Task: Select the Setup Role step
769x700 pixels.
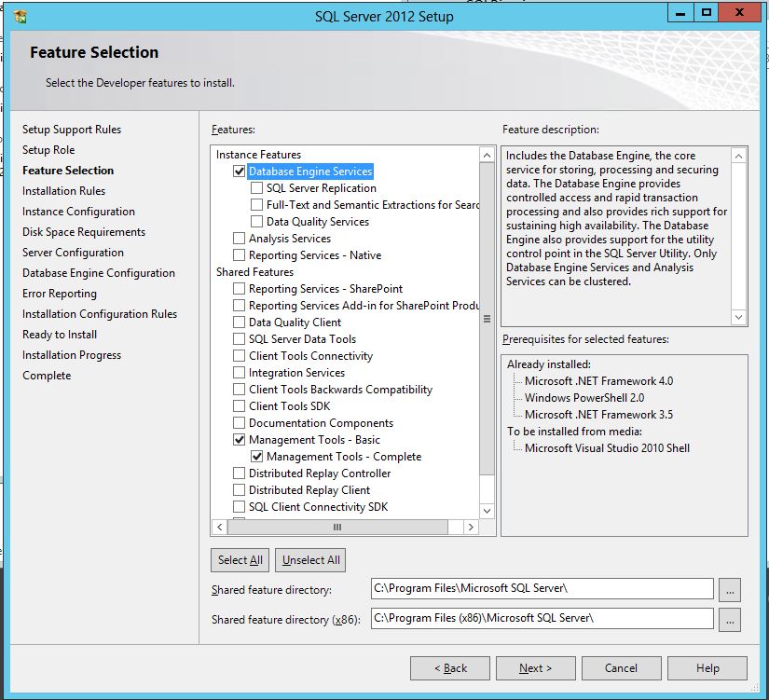Action: (48, 150)
